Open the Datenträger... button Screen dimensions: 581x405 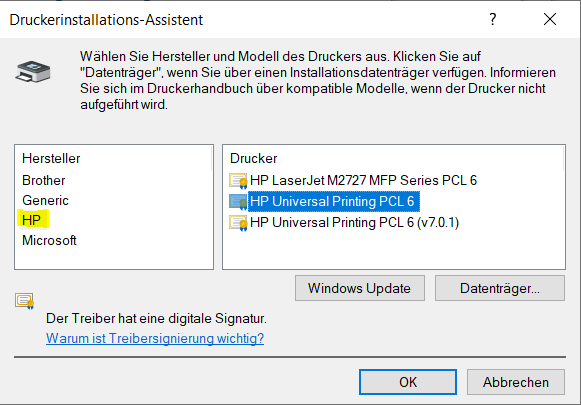tap(500, 288)
